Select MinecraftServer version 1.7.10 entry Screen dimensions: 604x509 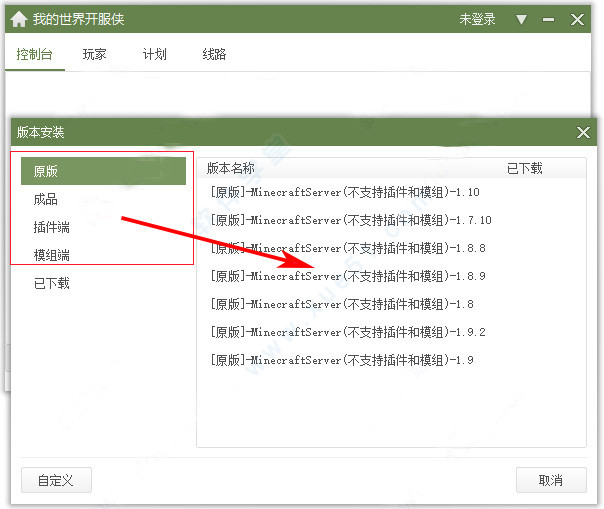(391, 220)
